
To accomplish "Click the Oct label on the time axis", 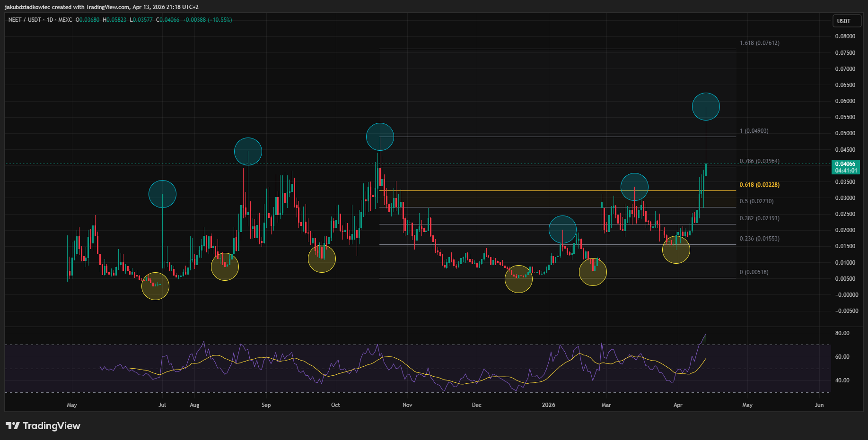I will pos(335,405).
